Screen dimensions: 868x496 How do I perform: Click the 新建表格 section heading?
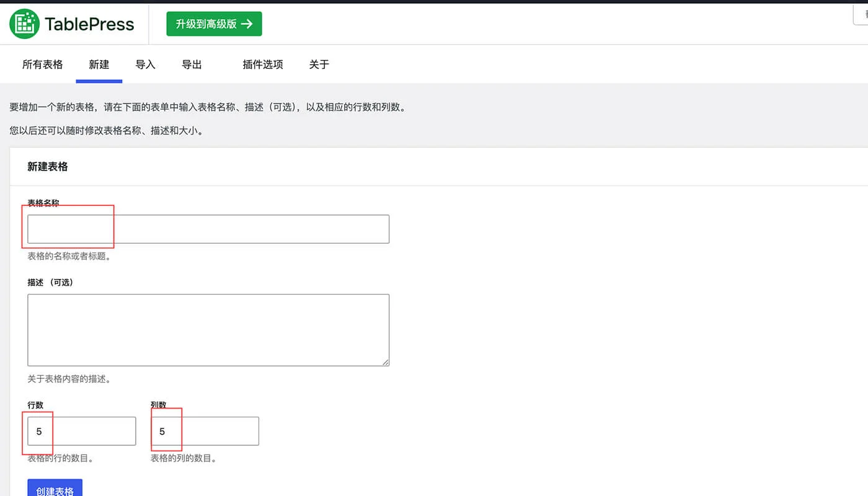click(47, 167)
